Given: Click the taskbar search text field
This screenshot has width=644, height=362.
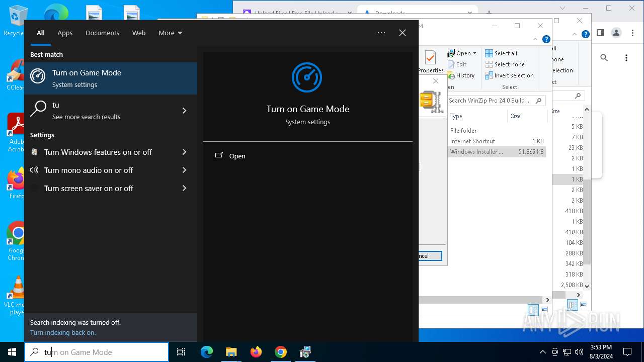Looking at the screenshot, I should [x=97, y=352].
